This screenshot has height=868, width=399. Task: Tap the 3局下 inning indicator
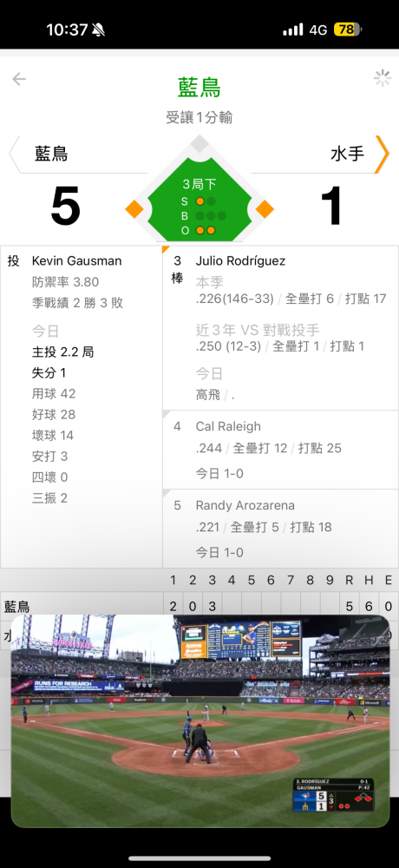[x=199, y=184]
